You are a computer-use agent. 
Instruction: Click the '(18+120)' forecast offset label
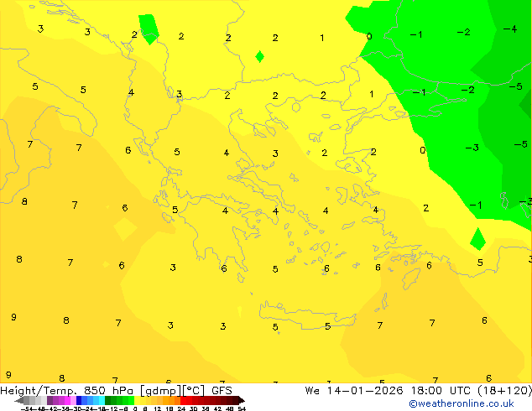(x=505, y=391)
